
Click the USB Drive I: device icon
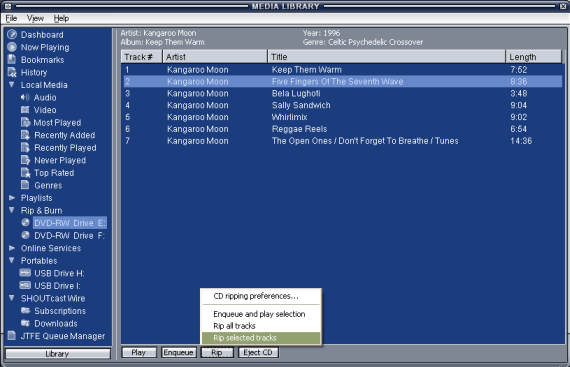[25, 285]
